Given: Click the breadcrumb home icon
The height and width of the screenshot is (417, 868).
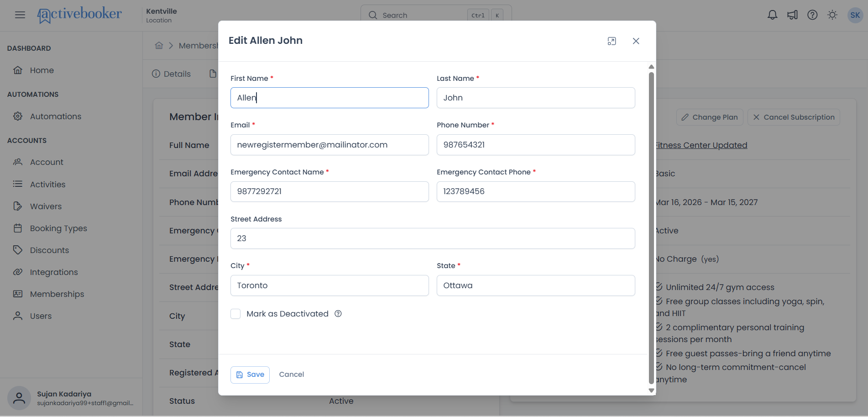Looking at the screenshot, I should pos(159,45).
